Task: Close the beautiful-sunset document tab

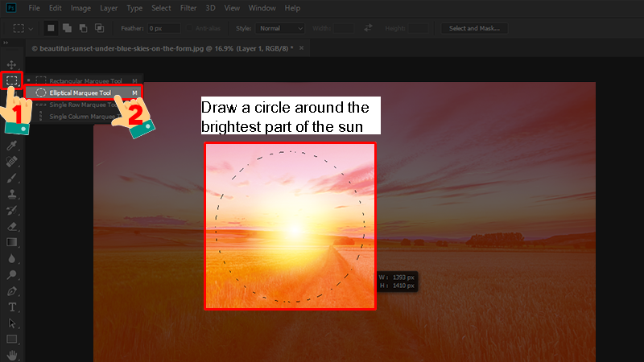Action: (x=301, y=48)
